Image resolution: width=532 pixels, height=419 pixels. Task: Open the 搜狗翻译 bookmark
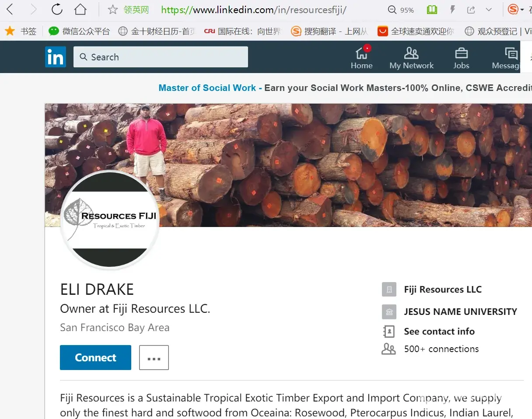329,31
